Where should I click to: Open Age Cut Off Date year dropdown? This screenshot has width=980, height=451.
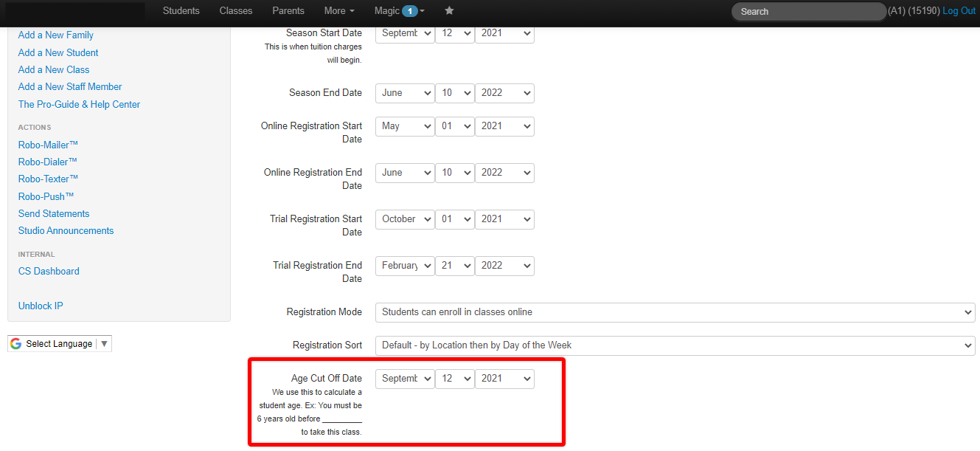(504, 379)
